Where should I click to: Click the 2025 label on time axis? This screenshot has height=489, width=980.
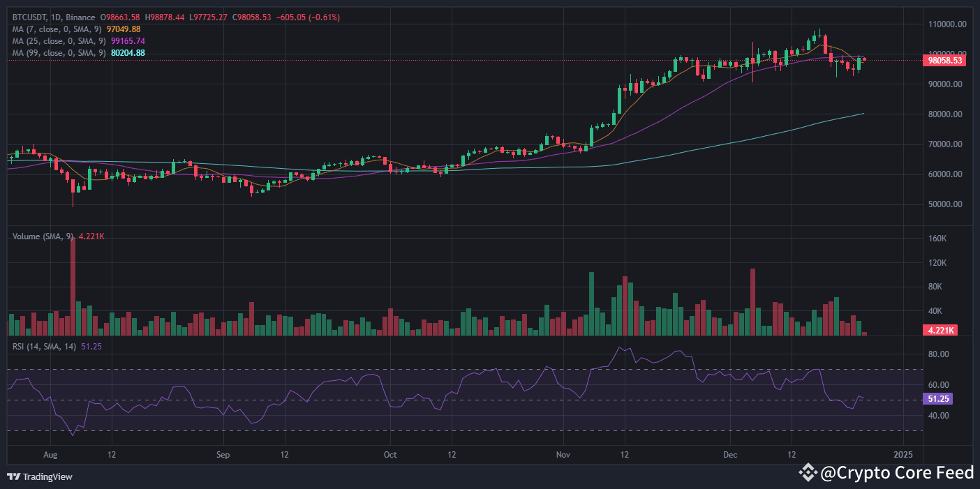(904, 454)
